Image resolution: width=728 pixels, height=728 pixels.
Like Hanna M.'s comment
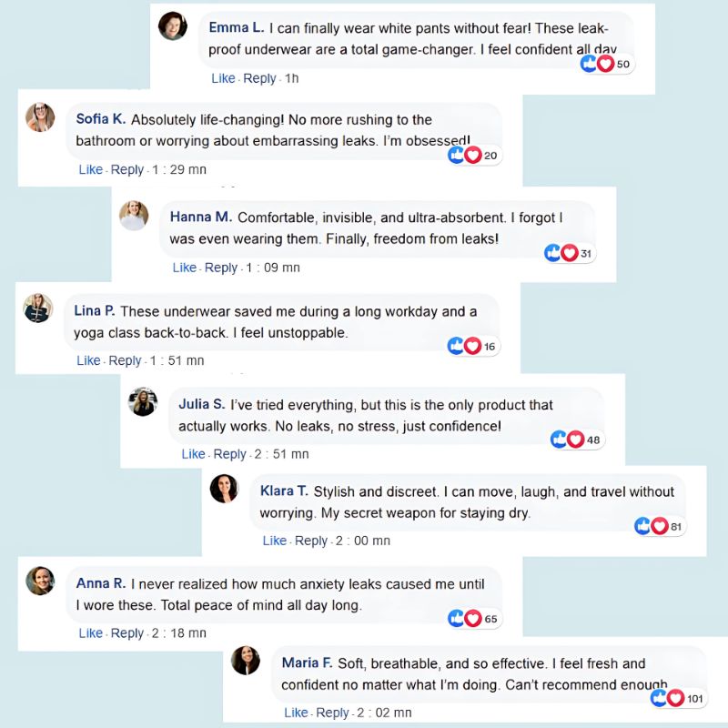185,268
